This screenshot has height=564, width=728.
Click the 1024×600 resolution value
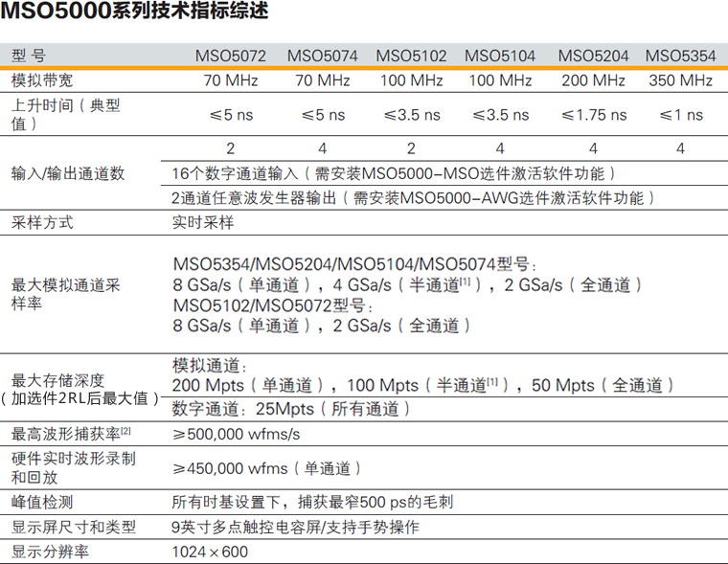click(x=210, y=552)
